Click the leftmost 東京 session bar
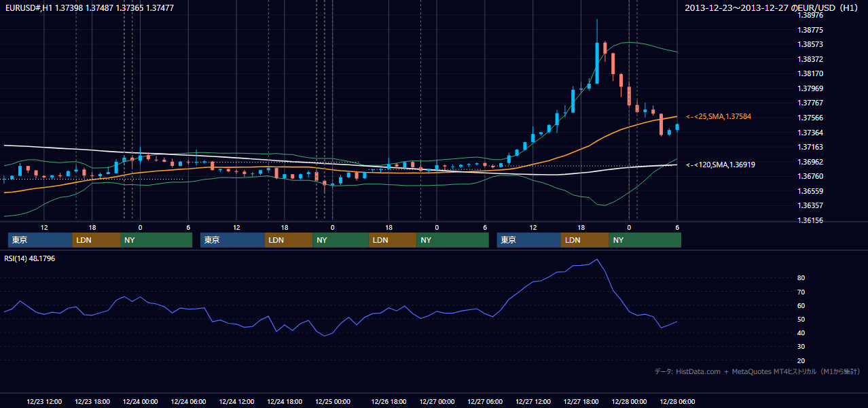The image size is (868, 408). click(x=40, y=240)
